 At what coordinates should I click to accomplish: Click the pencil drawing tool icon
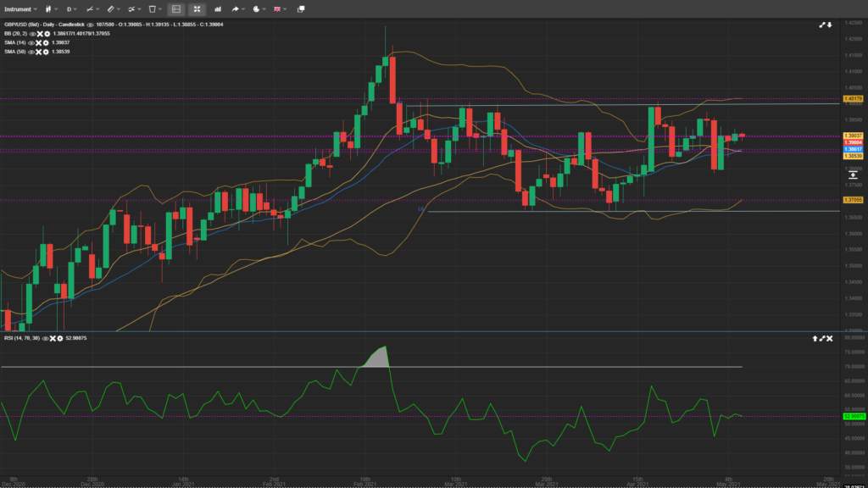click(x=111, y=8)
